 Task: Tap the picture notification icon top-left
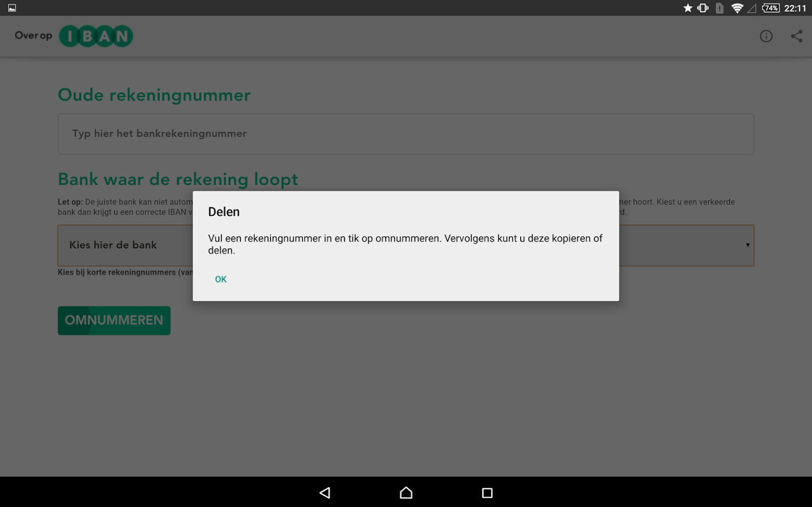(12, 8)
